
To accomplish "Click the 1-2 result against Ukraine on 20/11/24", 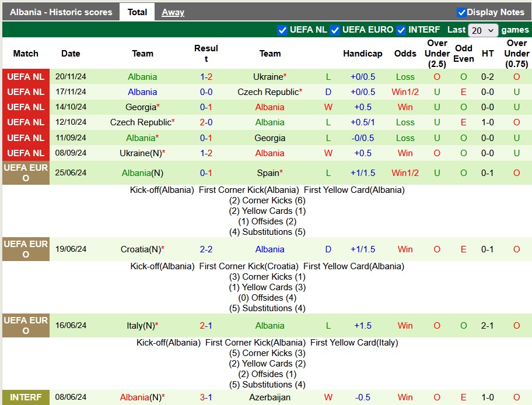I will (206, 77).
